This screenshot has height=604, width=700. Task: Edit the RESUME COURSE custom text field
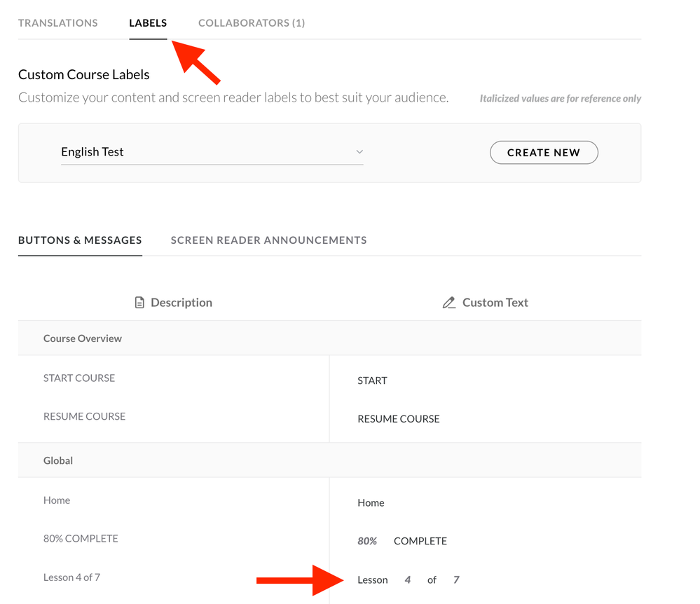point(399,419)
